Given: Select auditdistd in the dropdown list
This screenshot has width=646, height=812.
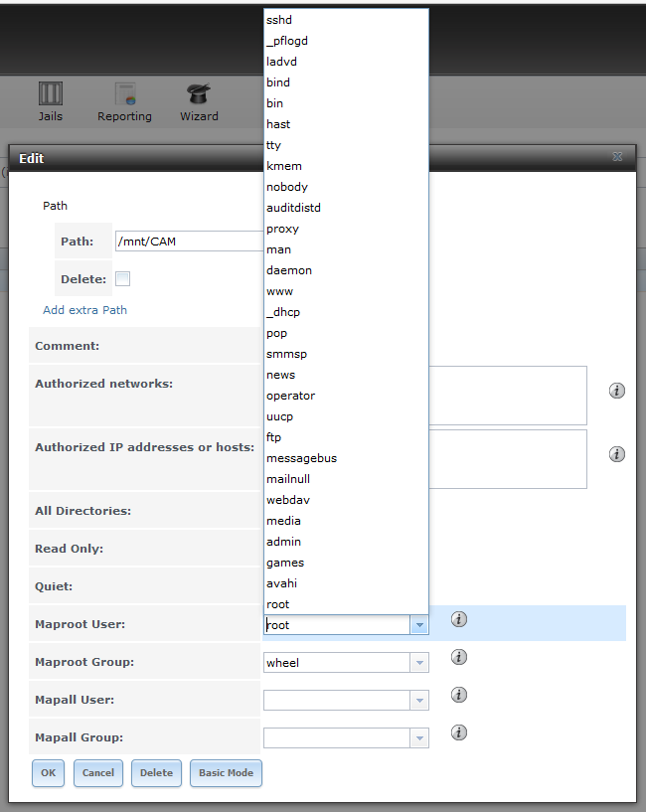Looking at the screenshot, I should (346, 208).
